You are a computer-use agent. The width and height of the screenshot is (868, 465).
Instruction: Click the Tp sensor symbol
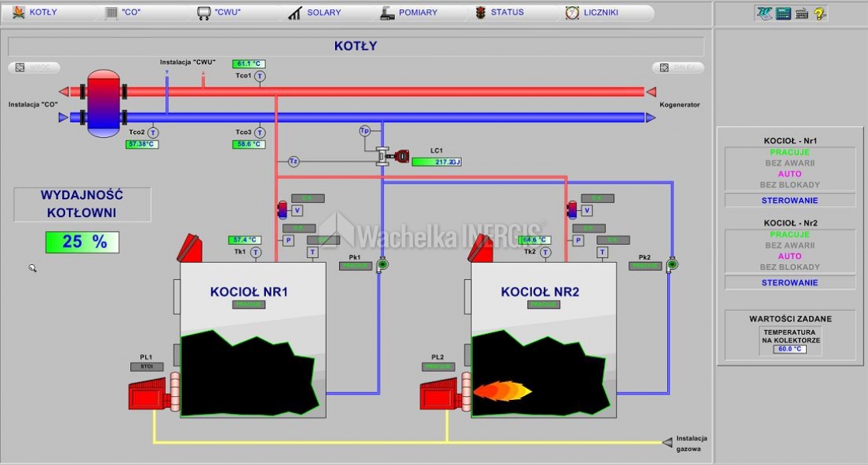365,131
